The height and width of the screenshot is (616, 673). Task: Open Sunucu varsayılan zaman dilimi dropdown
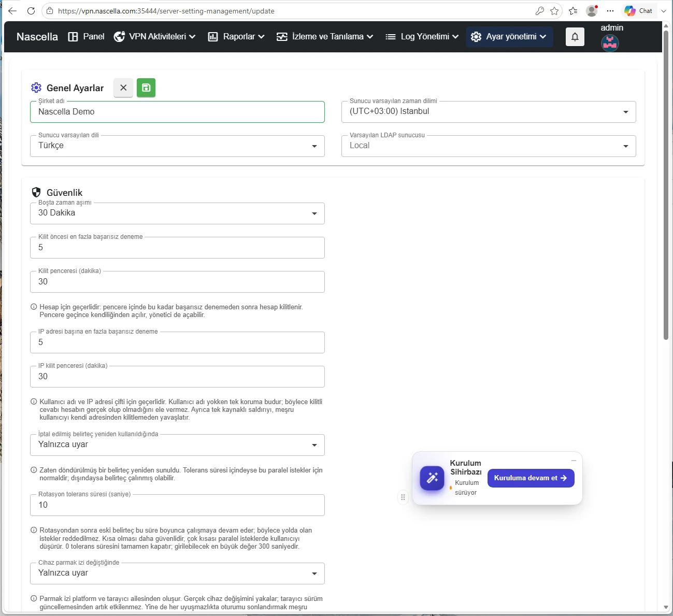(489, 112)
